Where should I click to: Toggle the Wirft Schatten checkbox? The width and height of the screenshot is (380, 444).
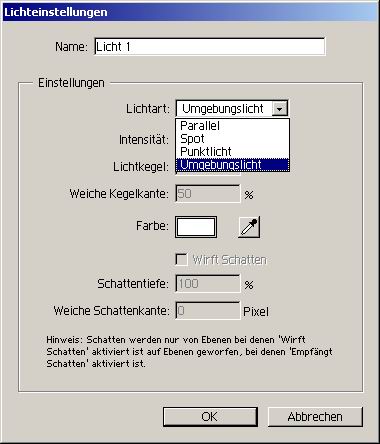pos(181,259)
